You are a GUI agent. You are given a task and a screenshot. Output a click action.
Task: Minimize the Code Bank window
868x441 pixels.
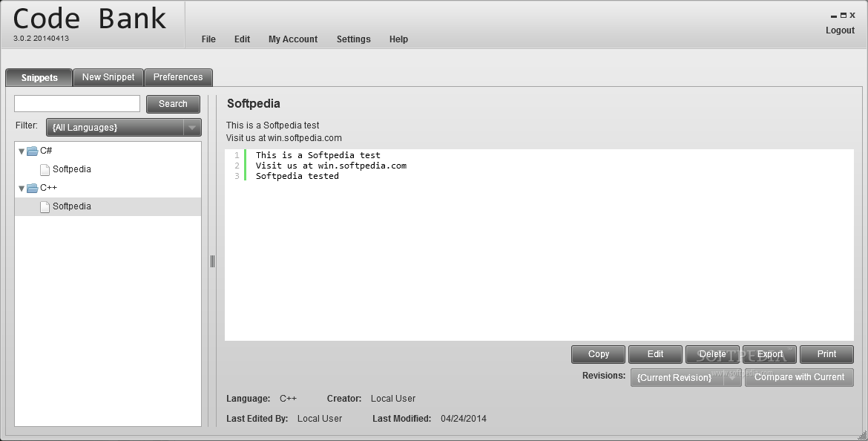pos(834,16)
